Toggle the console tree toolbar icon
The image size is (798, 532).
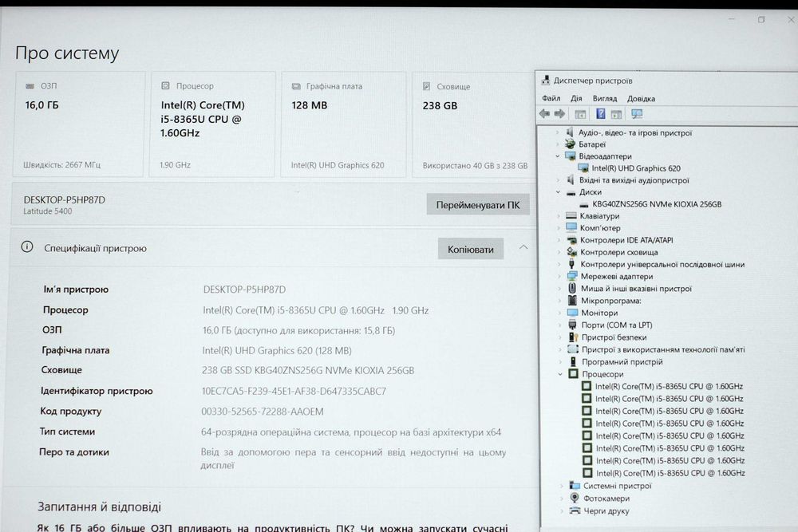(x=580, y=114)
